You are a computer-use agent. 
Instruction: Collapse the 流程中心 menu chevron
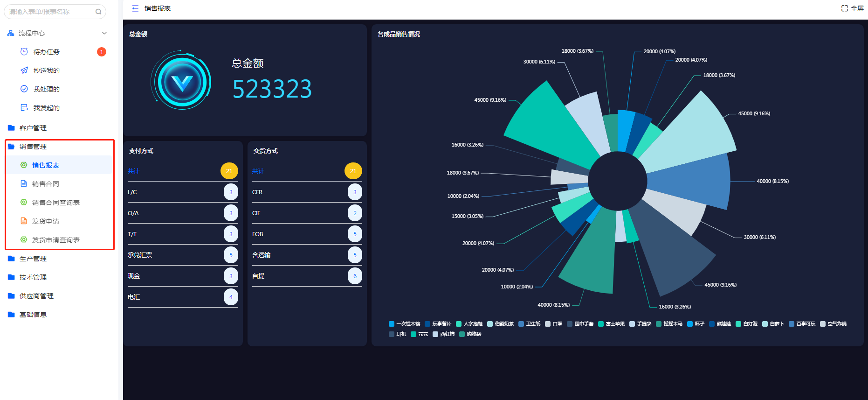click(x=104, y=33)
